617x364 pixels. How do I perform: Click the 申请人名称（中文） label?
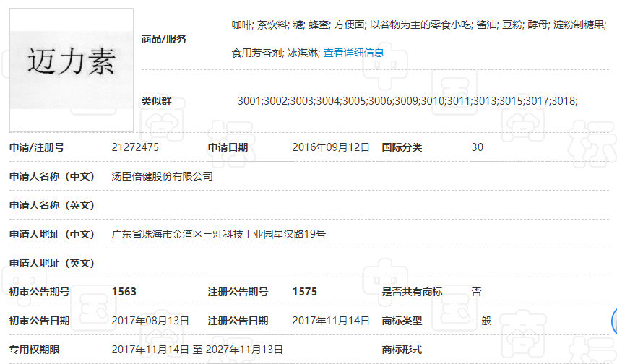click(x=52, y=176)
